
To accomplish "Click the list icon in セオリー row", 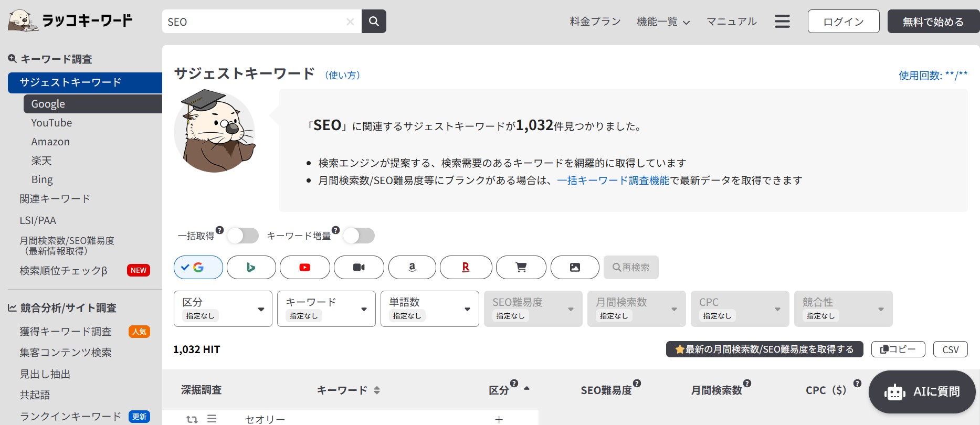I will coord(212,419).
